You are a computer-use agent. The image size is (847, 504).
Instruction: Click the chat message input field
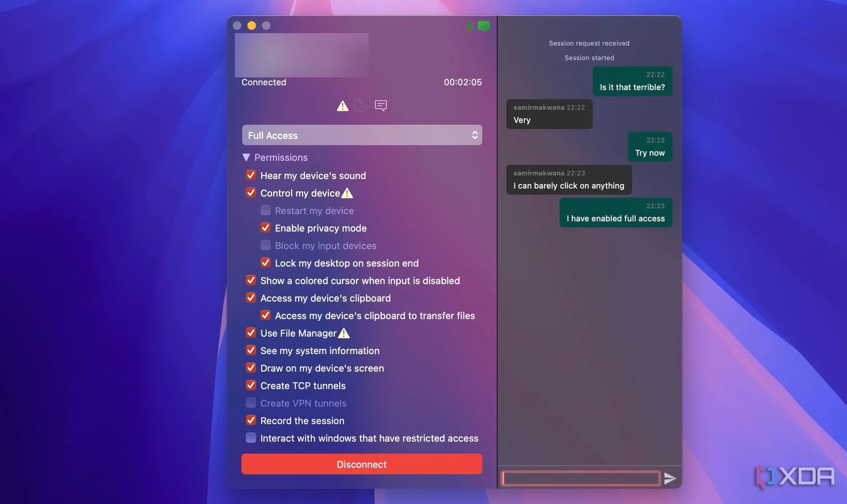[581, 478]
